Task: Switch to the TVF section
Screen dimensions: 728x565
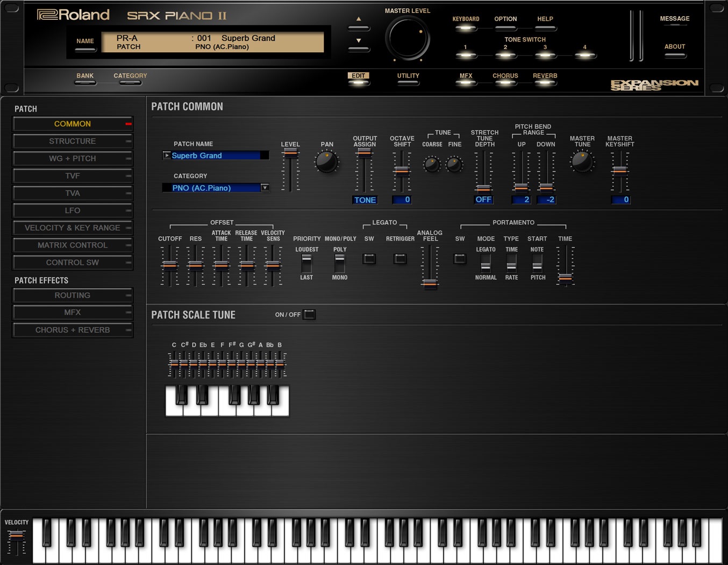Action: click(73, 176)
